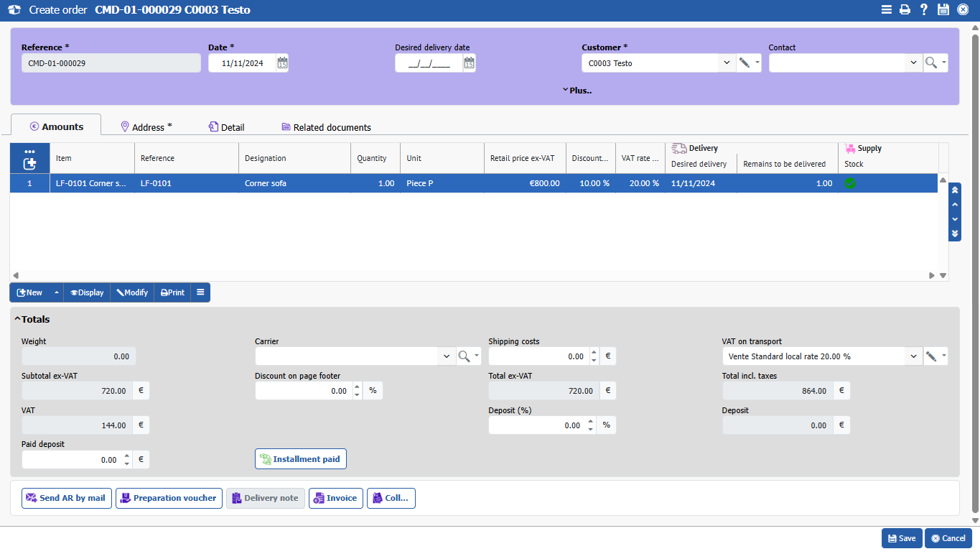Open the Carrier dropdown list
980x554 pixels.
[x=446, y=356]
